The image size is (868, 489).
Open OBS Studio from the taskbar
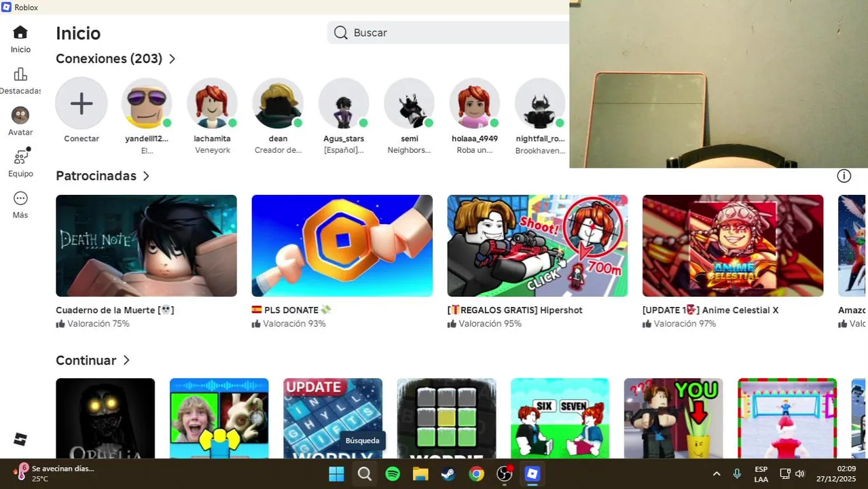[505, 474]
